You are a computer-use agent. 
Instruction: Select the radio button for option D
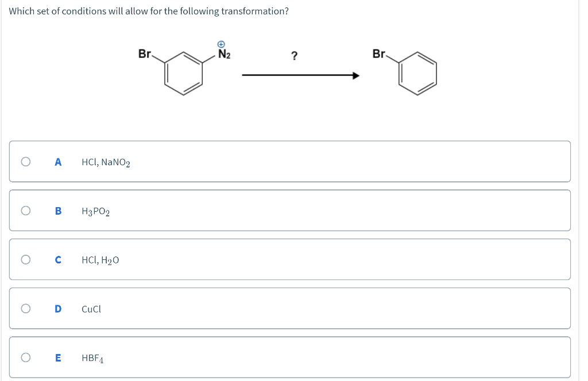25,308
